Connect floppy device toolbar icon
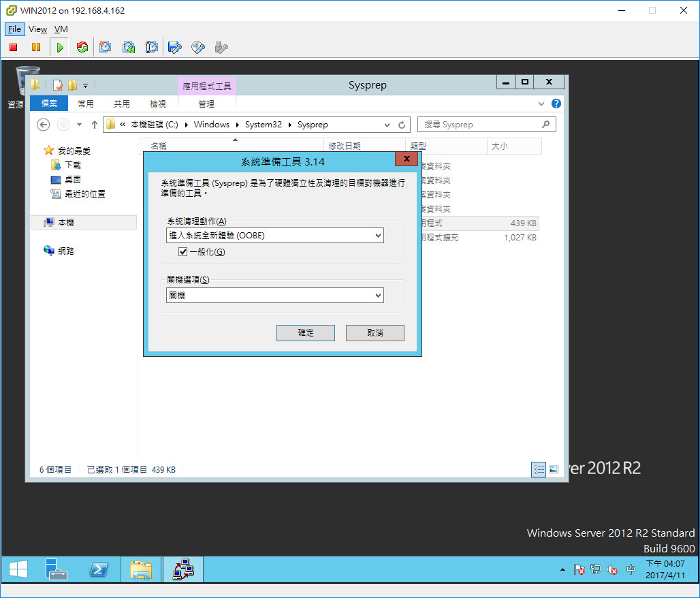The image size is (700, 598). 174,47
